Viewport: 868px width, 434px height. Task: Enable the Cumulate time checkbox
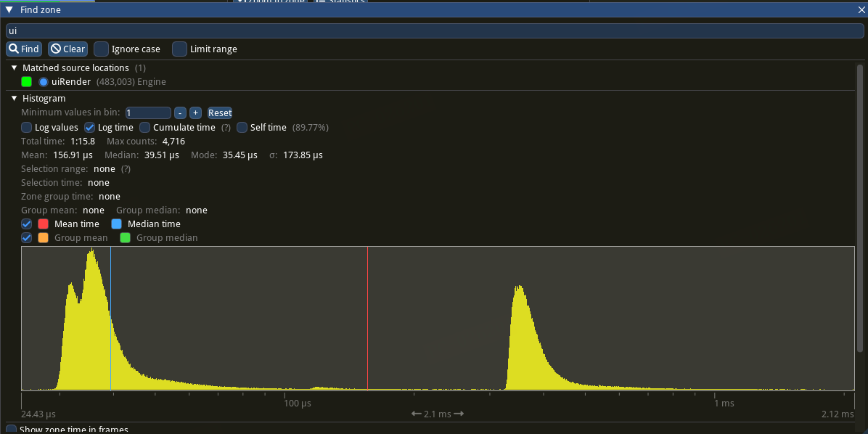145,127
